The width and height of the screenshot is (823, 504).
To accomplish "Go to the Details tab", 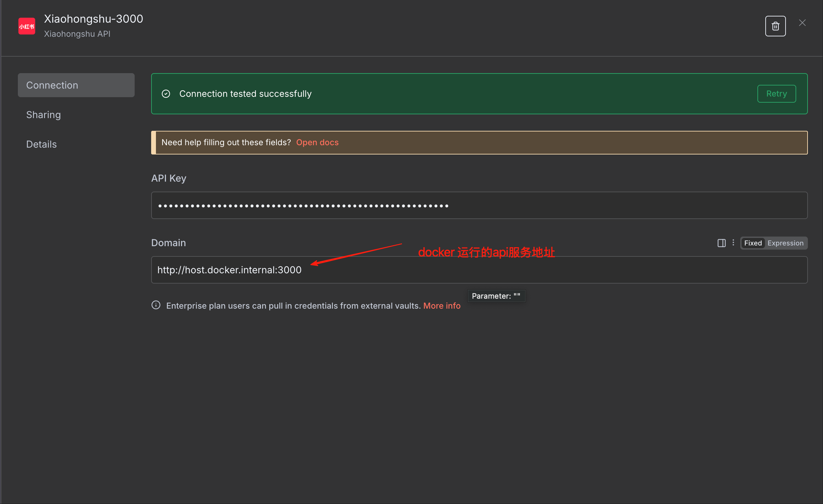I will tap(42, 144).
